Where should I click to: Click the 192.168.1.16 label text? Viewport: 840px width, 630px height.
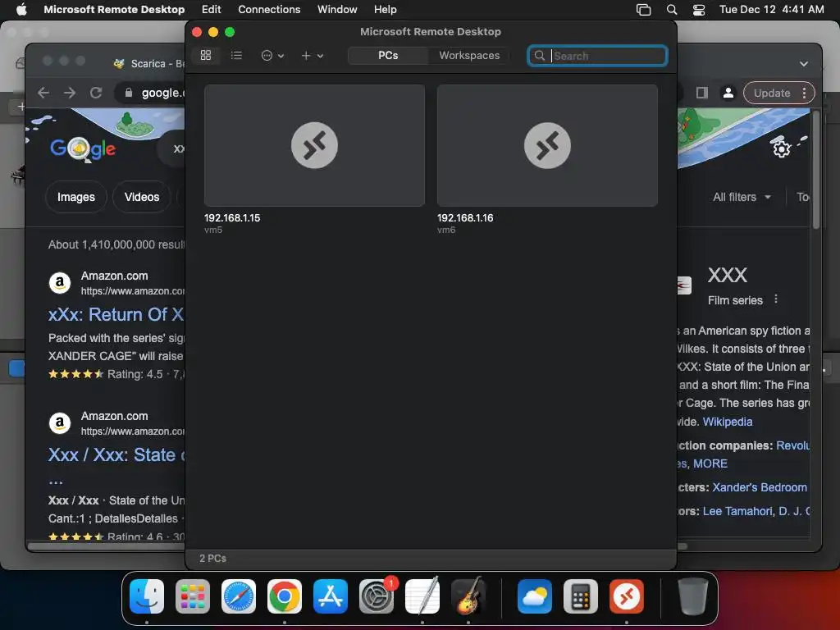[465, 217]
